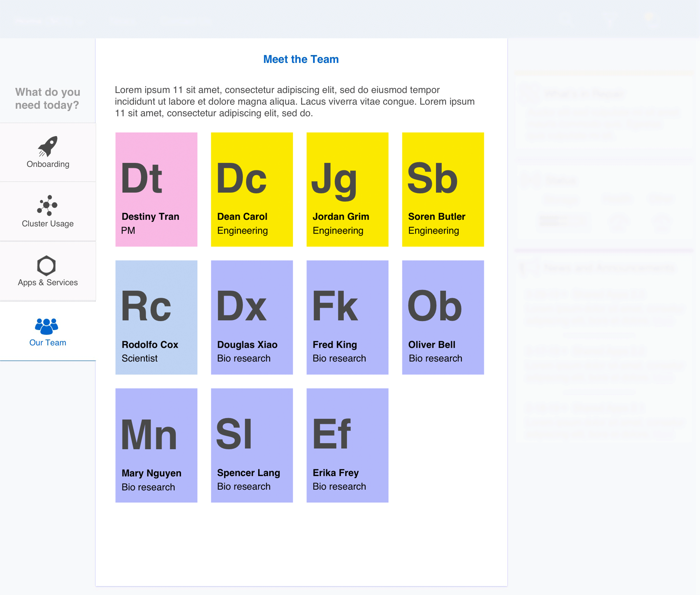Click Spencer Lang's Bio research card
Screen dimensions: 700x595
click(252, 445)
